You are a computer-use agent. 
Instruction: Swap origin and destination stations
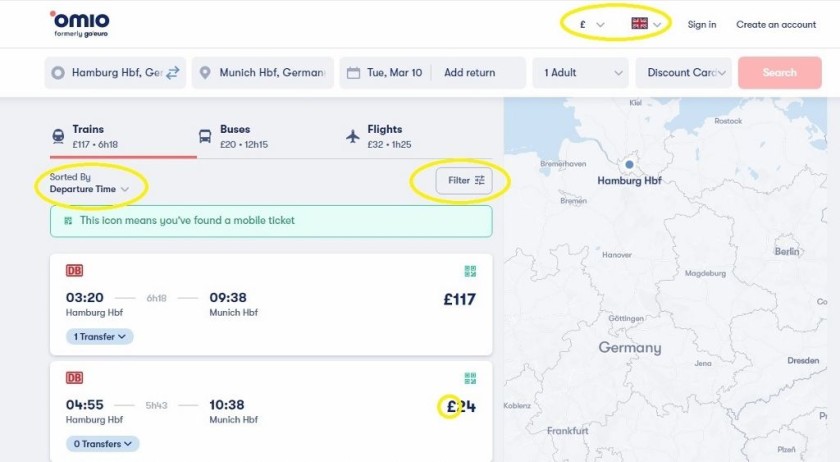(x=172, y=72)
